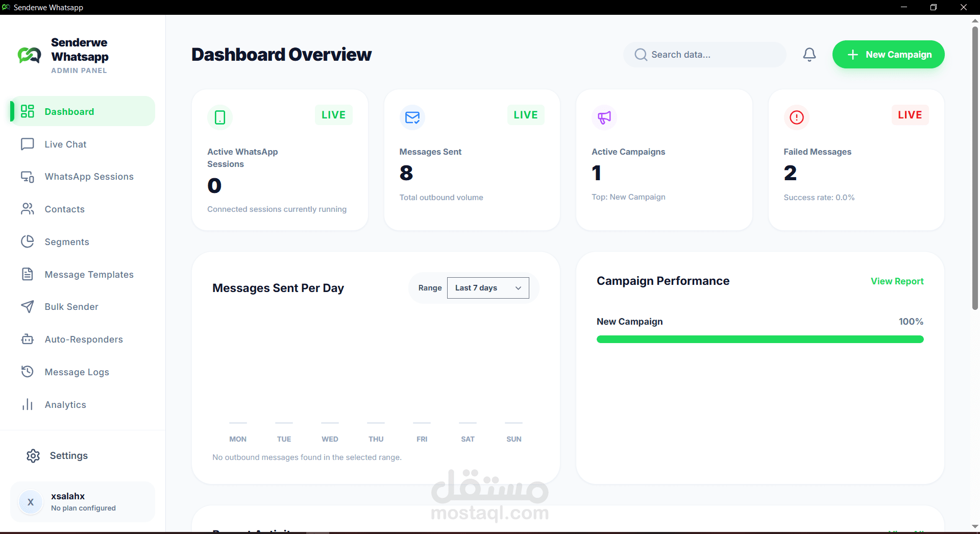Restore down the Senderwe Whatsapp window

pyautogui.click(x=934, y=7)
